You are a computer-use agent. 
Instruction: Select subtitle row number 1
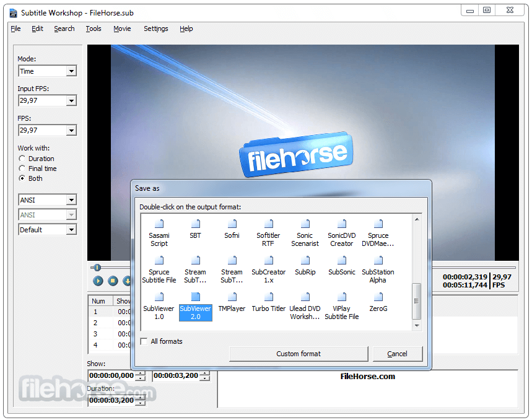click(x=110, y=312)
